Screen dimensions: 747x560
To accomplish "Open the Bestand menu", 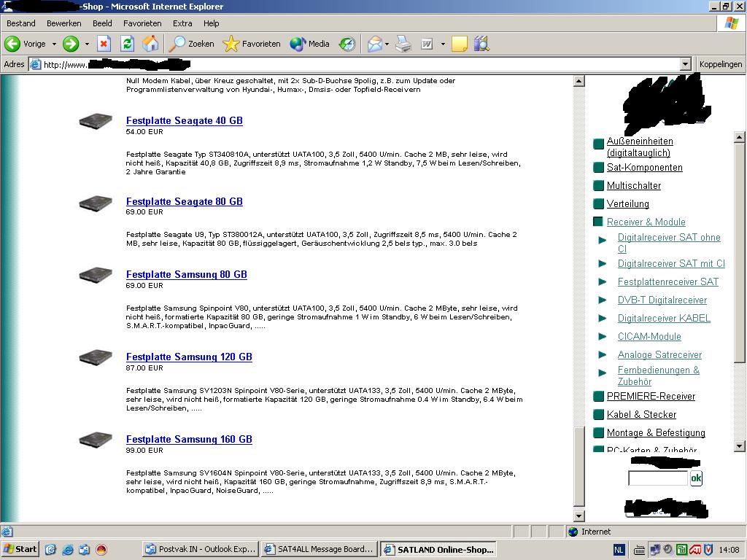I will coord(21,23).
